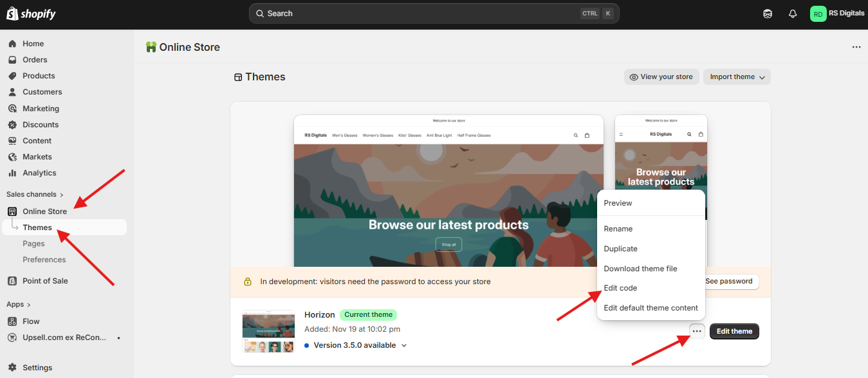Open Settings from the sidebar gear

[x=37, y=368]
